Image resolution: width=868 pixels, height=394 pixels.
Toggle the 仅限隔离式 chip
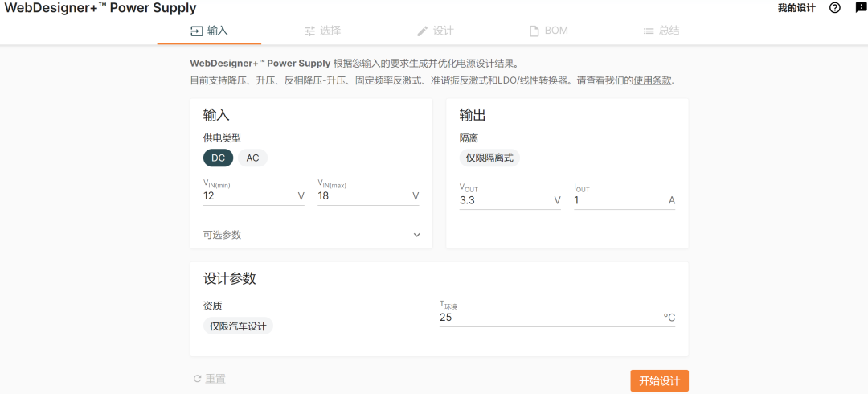tap(489, 158)
